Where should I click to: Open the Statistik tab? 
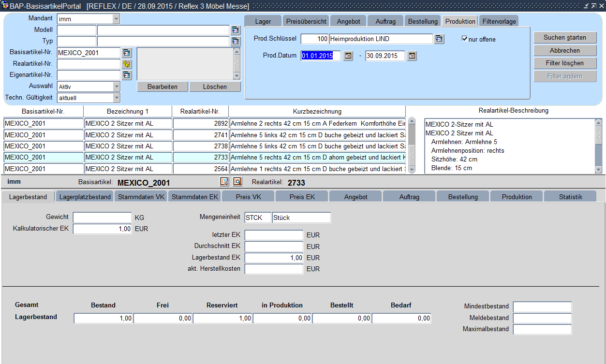(570, 197)
